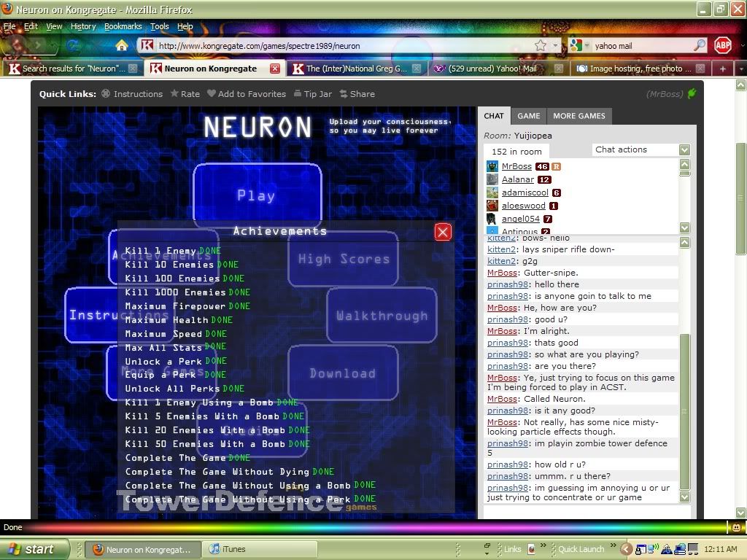Click Aalanar username link
Screen dimensions: 747x560
coord(517,179)
